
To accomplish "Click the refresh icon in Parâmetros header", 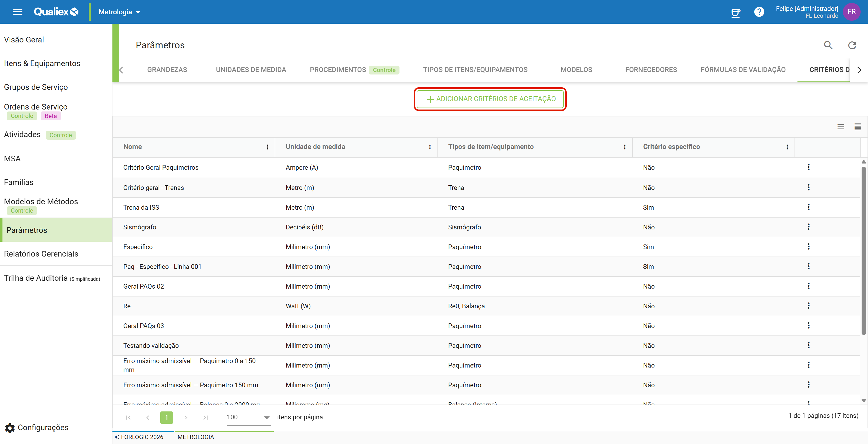I will pyautogui.click(x=852, y=45).
